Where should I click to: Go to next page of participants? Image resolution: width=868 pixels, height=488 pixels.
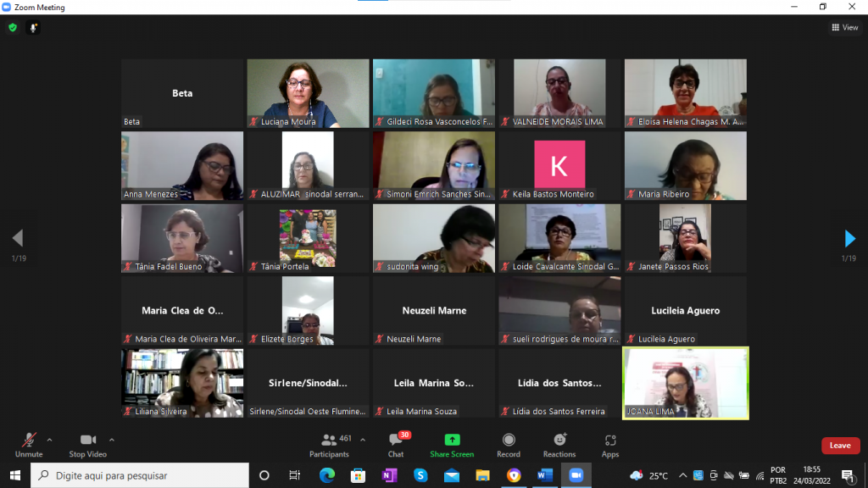click(x=849, y=238)
